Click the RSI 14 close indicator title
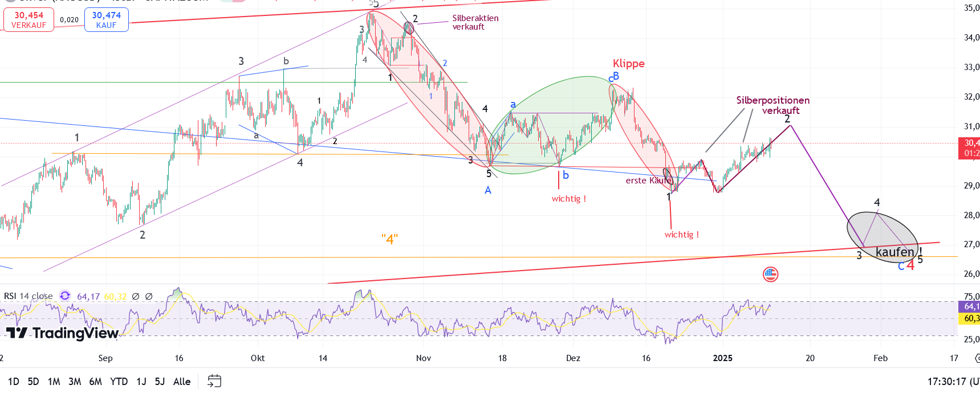 [28, 296]
